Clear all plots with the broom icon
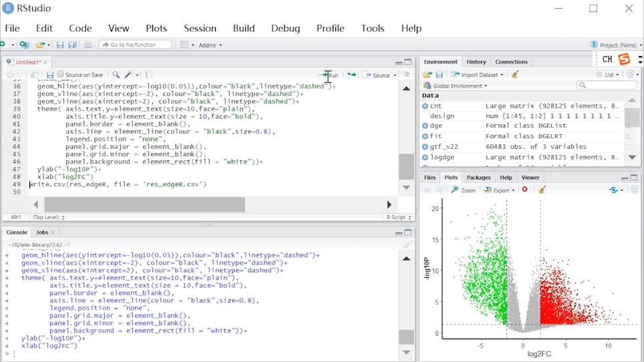The width and height of the screenshot is (644, 362). [542, 190]
